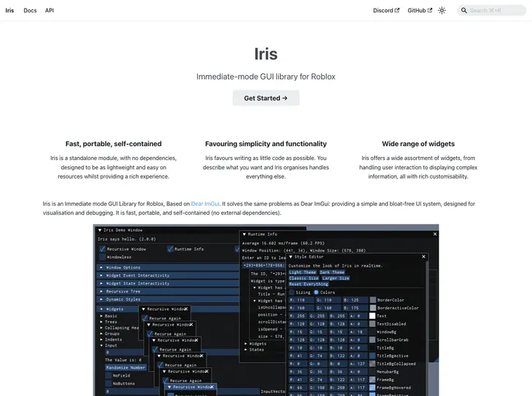
Task: Collapse the Iris Demo Window title triangle
Action: (100, 230)
